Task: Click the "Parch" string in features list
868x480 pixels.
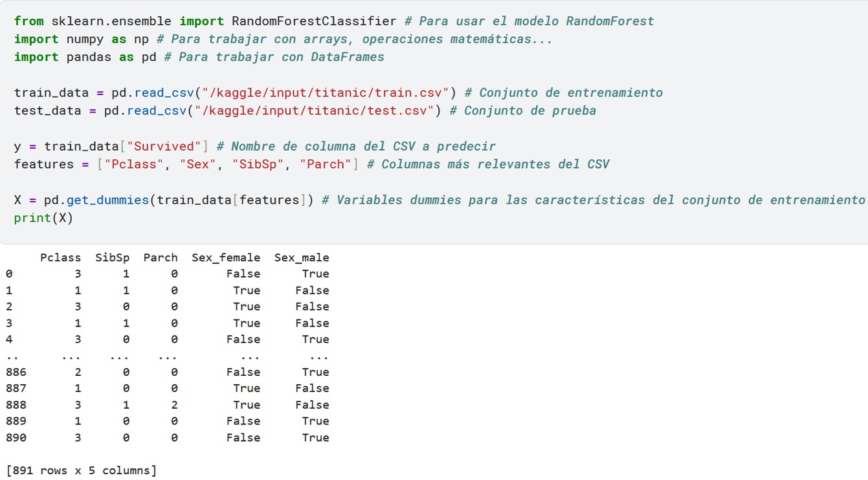Action: tap(325, 164)
